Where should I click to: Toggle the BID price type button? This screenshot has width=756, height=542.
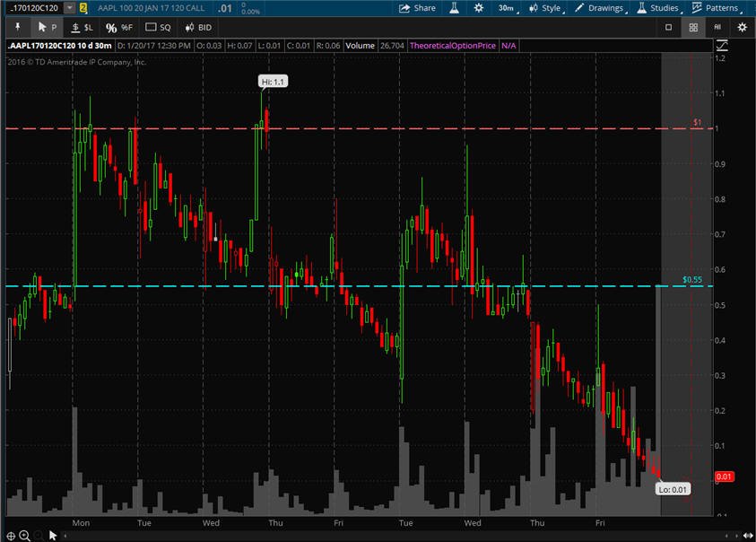click(198, 28)
